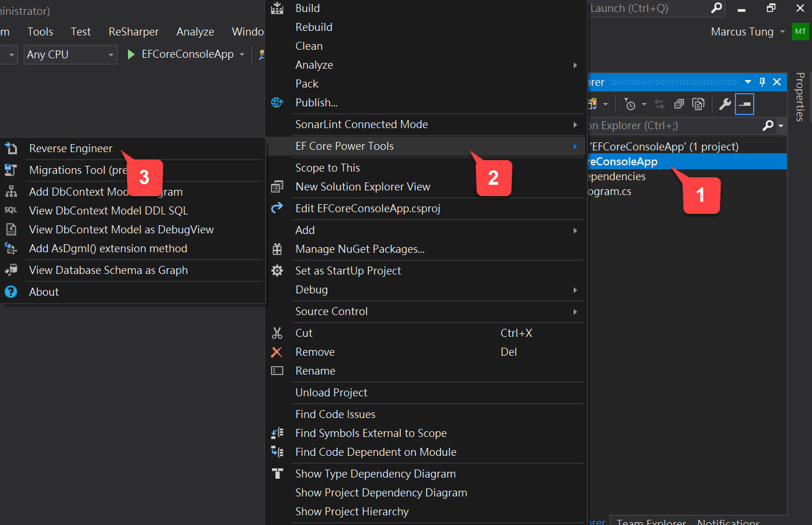This screenshot has height=525, width=812.
Task: Open the ReSharper menu
Action: pos(133,31)
